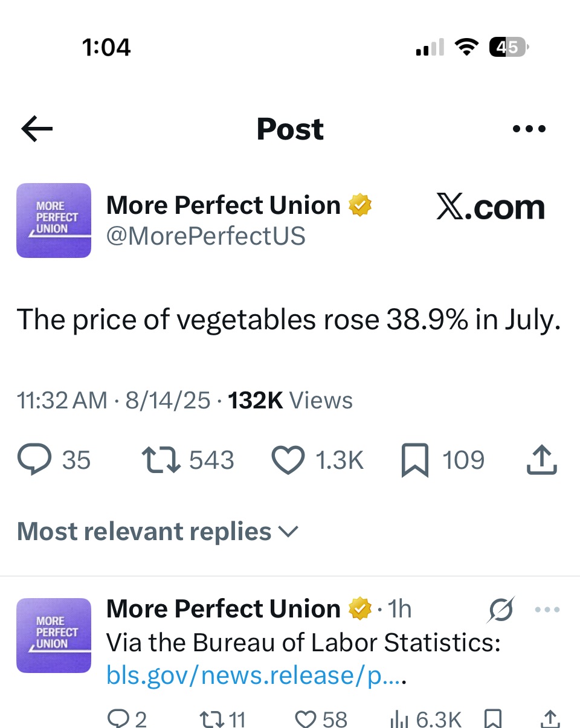Open the bls.gov news release link
580x728 pixels.
pyautogui.click(x=254, y=675)
